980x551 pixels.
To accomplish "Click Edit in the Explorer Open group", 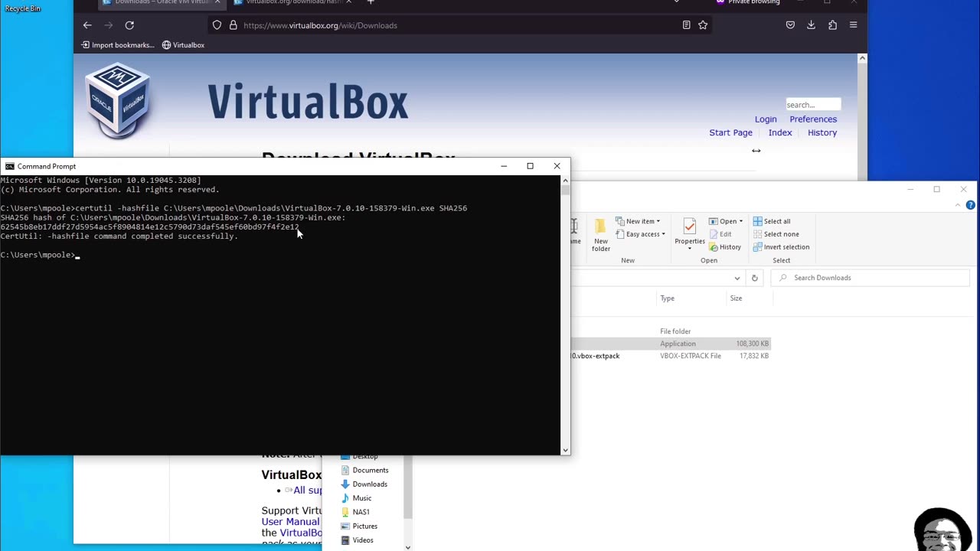I will (x=720, y=234).
